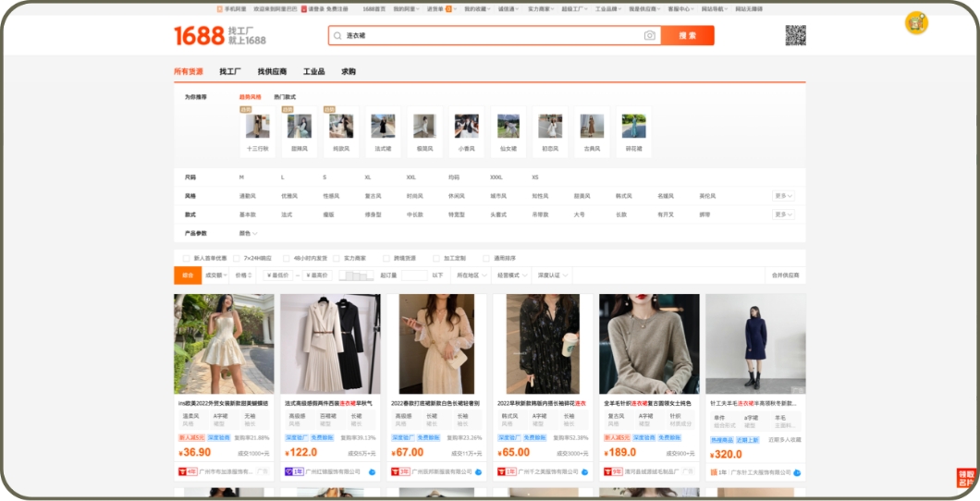This screenshot has height=501, width=980.
Task: Select the 极简风 style thumbnail
Action: (x=425, y=125)
